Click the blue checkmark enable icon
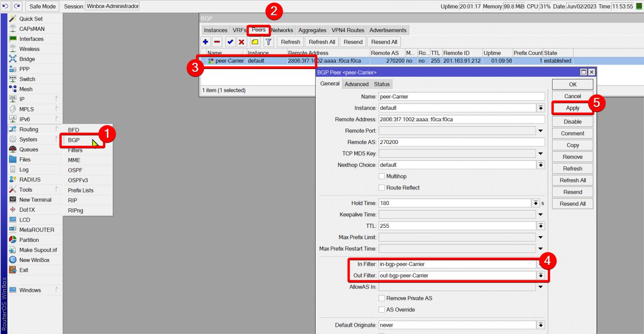 [230, 42]
